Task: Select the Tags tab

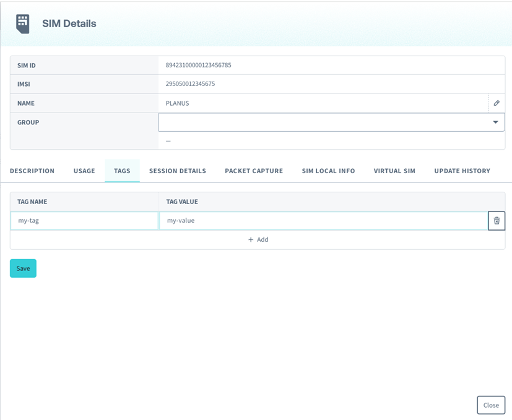Action: tap(122, 171)
